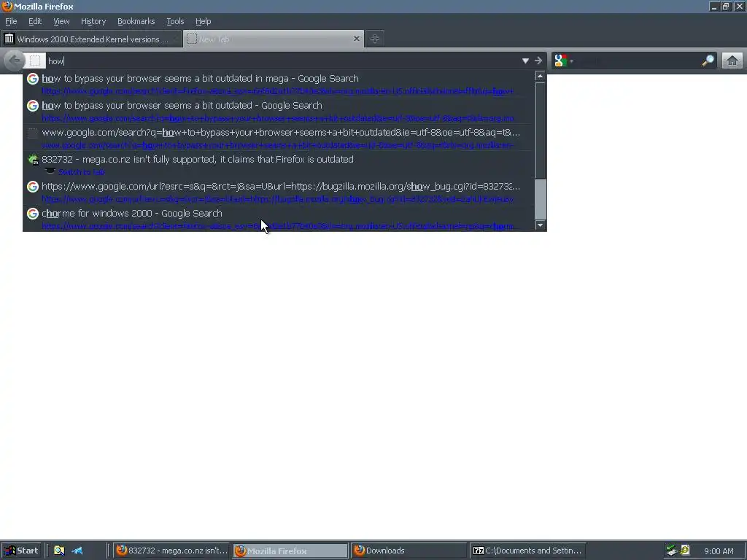The image size is (747, 560).
Task: Click Google favicon beside 'chorme for windows 2000'
Action: coord(32,214)
